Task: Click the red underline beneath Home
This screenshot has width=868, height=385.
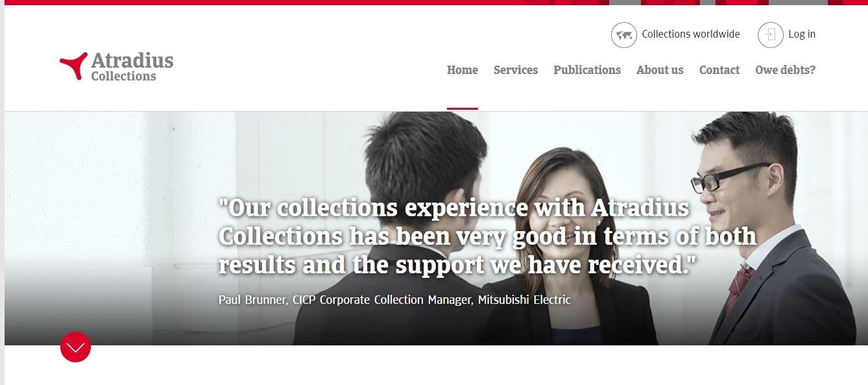Action: point(463,108)
